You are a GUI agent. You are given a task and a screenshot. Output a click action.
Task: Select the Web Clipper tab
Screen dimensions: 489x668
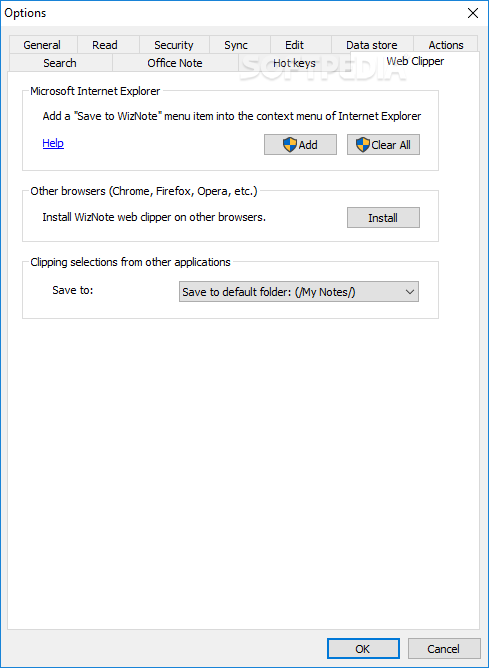[x=415, y=61]
